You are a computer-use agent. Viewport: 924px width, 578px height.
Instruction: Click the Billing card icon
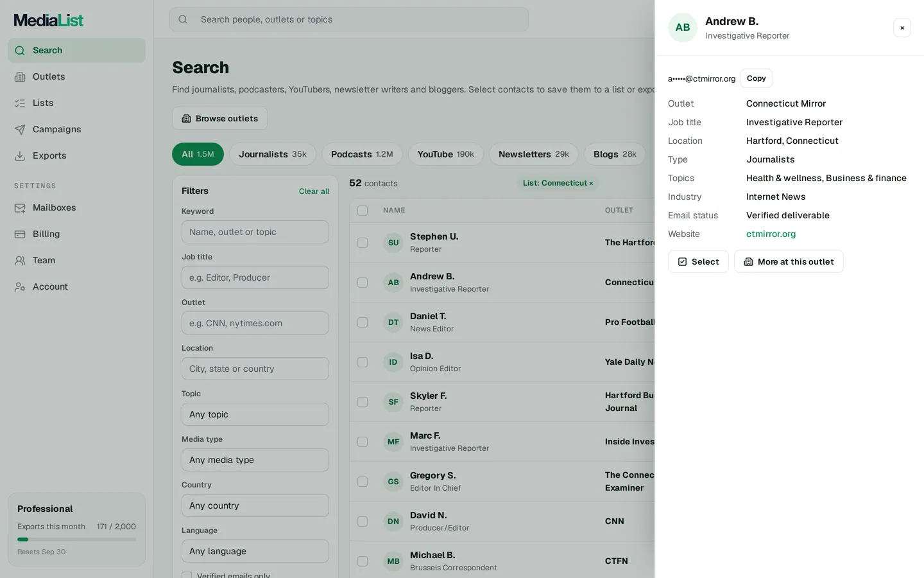click(x=20, y=234)
